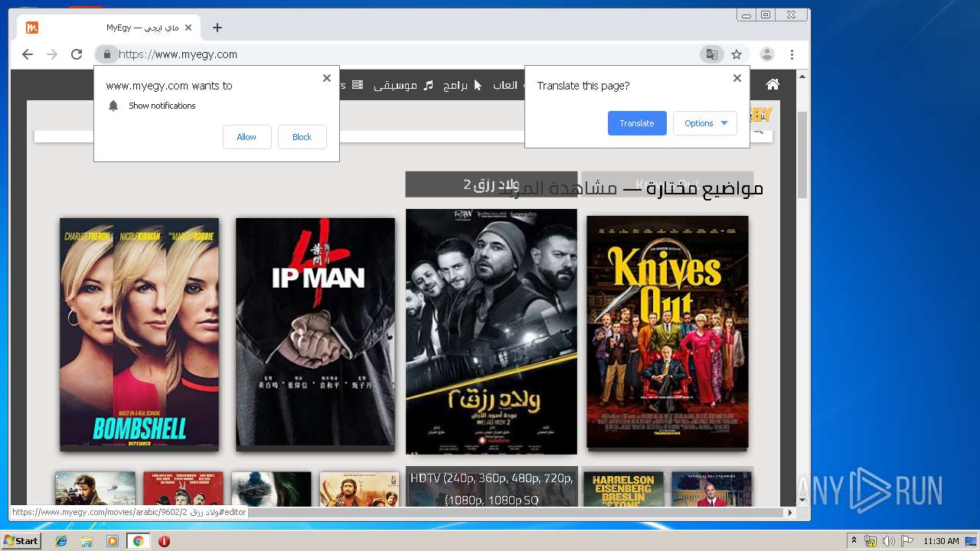
Task: Open the man in red cardigan poster thumbnail
Action: tap(711, 489)
